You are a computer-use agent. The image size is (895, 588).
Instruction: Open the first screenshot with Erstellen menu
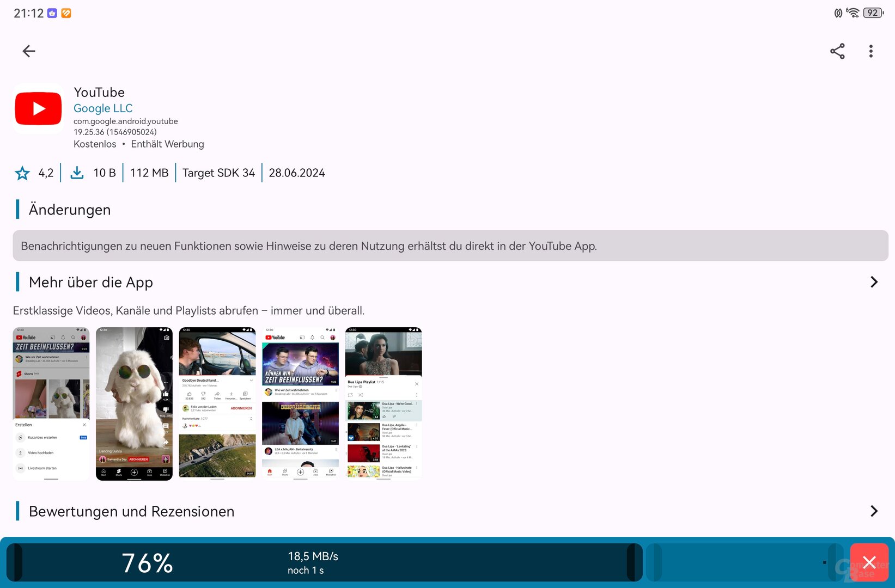tap(51, 403)
